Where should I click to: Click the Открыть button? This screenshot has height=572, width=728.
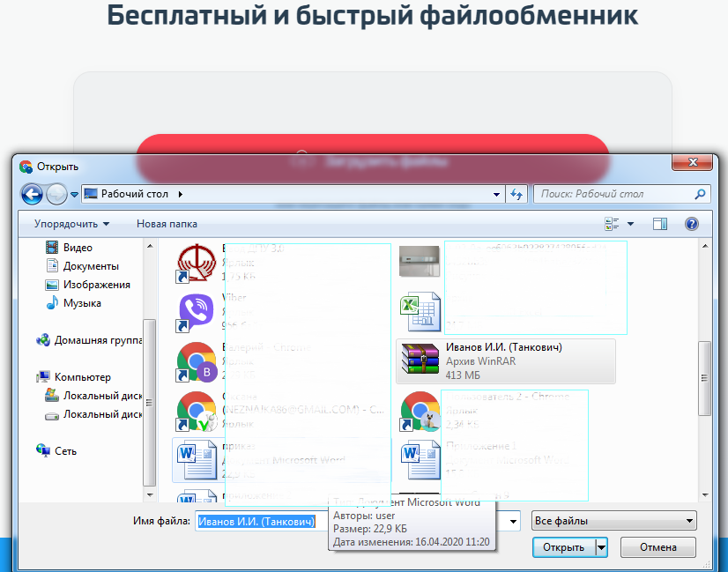tap(564, 547)
